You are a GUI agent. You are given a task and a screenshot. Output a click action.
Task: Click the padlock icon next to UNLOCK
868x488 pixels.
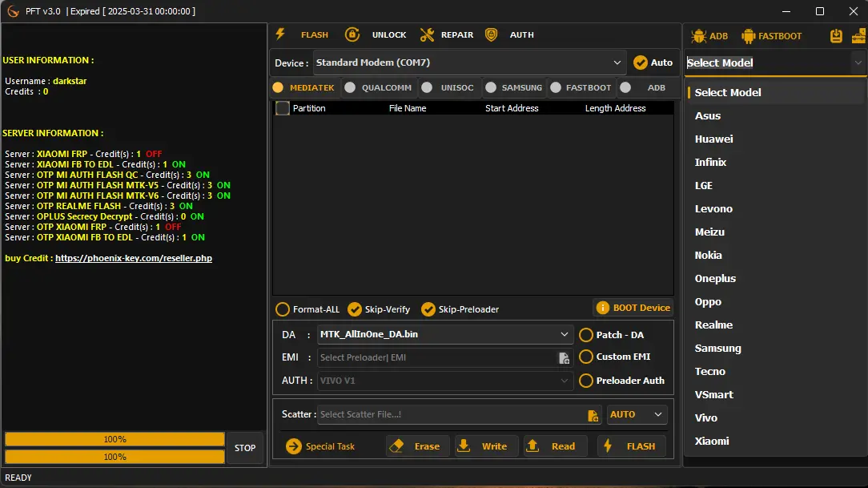tap(352, 34)
